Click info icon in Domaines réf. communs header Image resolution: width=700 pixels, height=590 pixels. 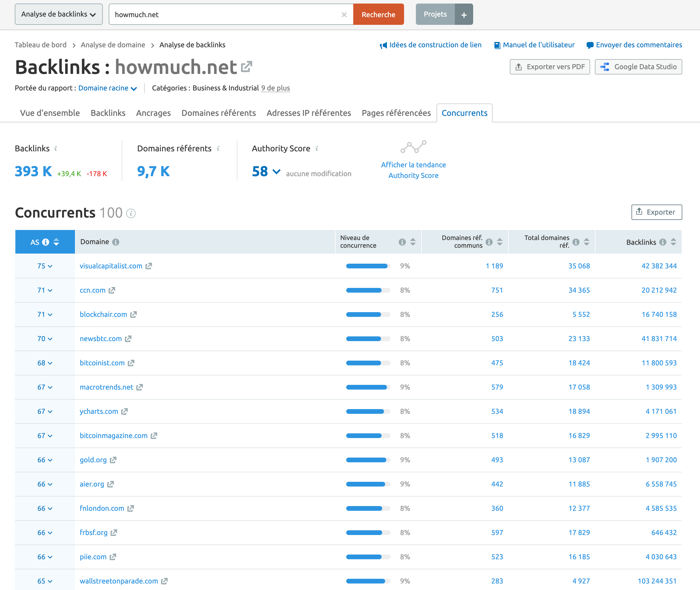[x=489, y=242]
